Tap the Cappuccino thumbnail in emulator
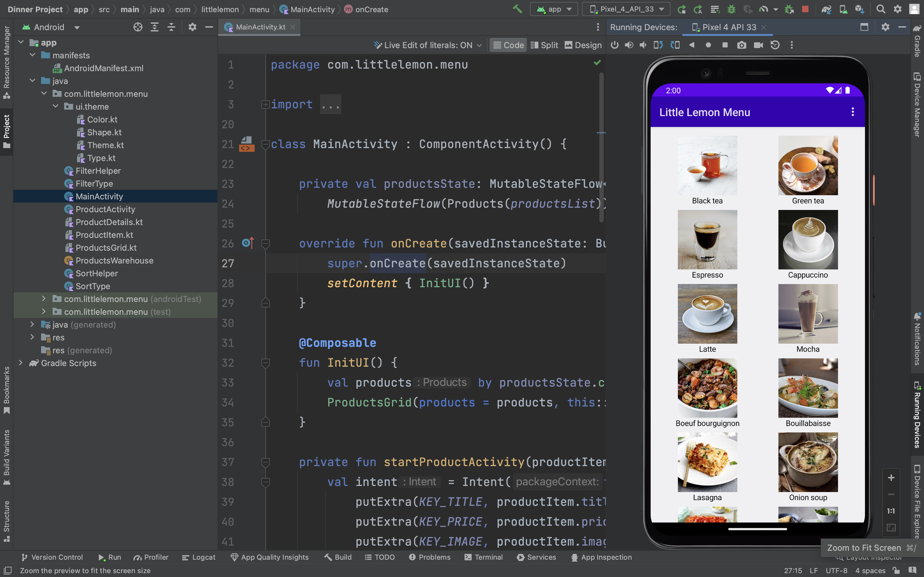The image size is (924, 577). (x=808, y=240)
